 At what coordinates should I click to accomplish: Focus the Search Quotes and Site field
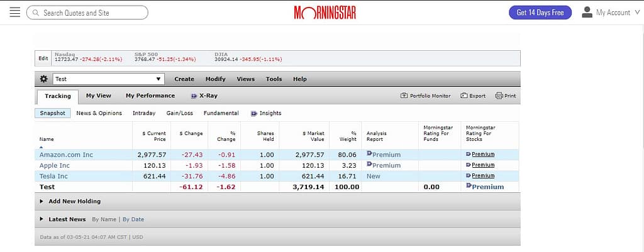pos(87,13)
